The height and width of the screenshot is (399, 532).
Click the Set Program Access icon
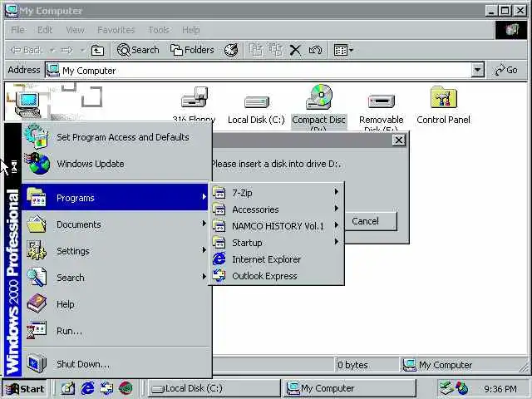coord(37,136)
